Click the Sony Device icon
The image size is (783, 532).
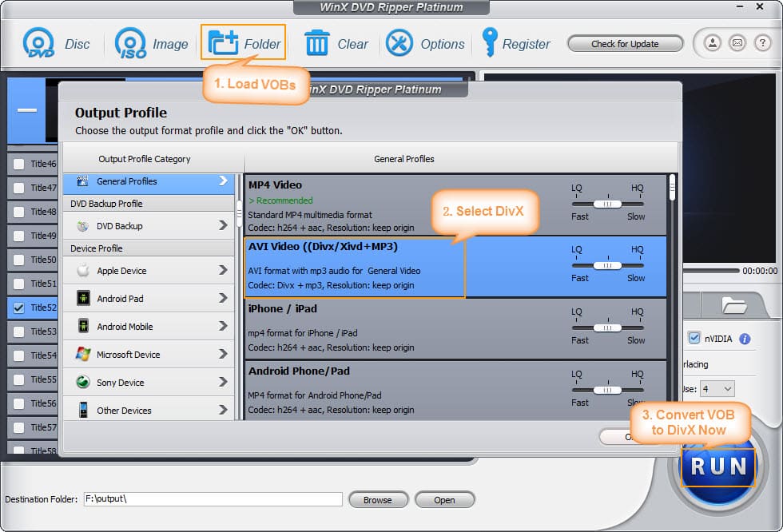[x=83, y=382]
